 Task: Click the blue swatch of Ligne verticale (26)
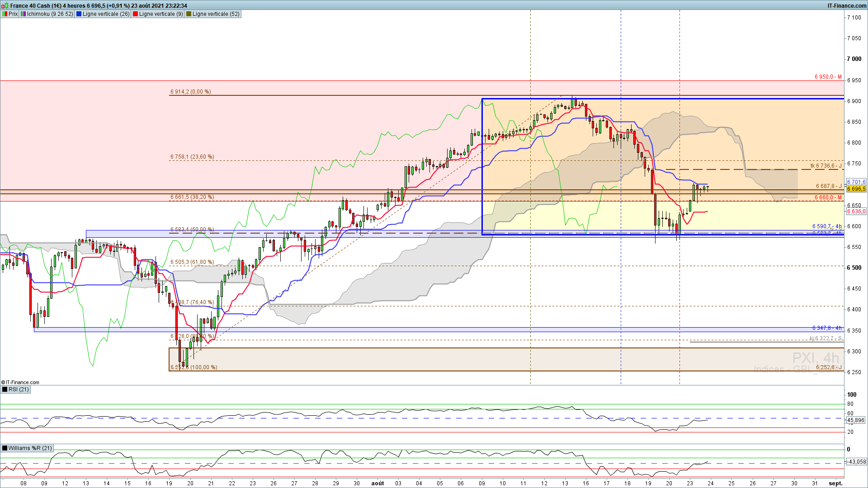[79, 14]
